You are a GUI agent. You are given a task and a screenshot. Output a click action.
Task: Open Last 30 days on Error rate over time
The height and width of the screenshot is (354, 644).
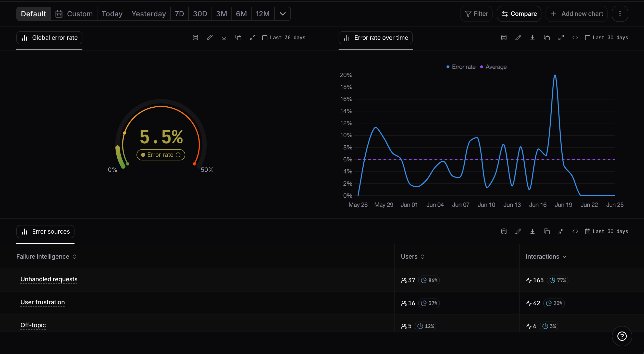pos(606,38)
